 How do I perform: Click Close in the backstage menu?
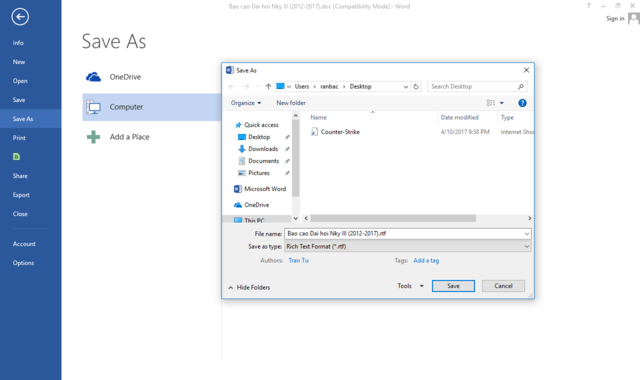click(x=20, y=214)
